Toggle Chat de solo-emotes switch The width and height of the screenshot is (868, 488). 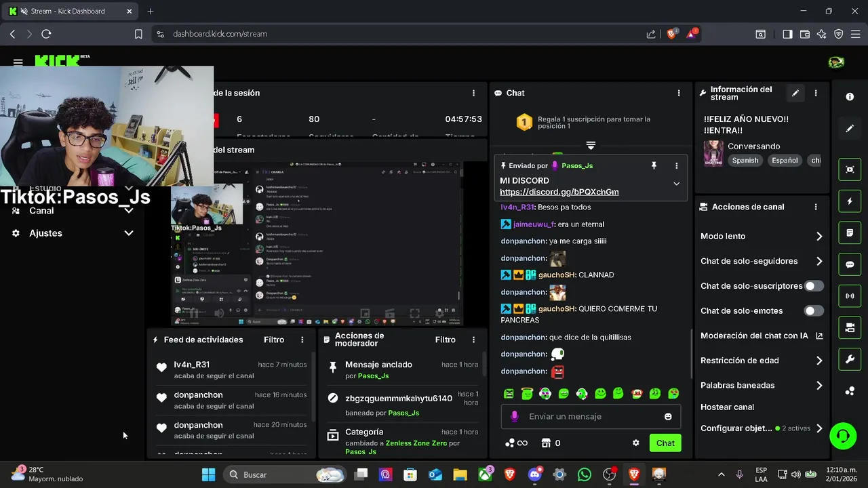click(814, 310)
